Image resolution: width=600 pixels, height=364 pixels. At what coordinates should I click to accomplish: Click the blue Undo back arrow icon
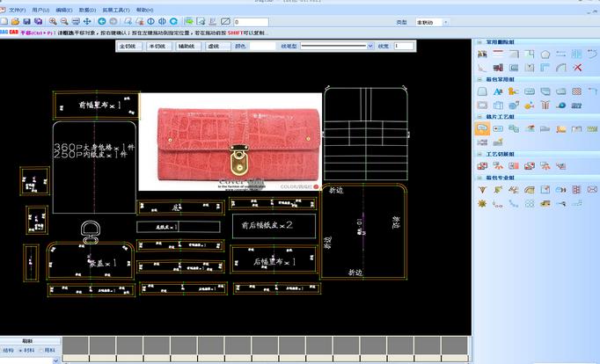(x=102, y=21)
